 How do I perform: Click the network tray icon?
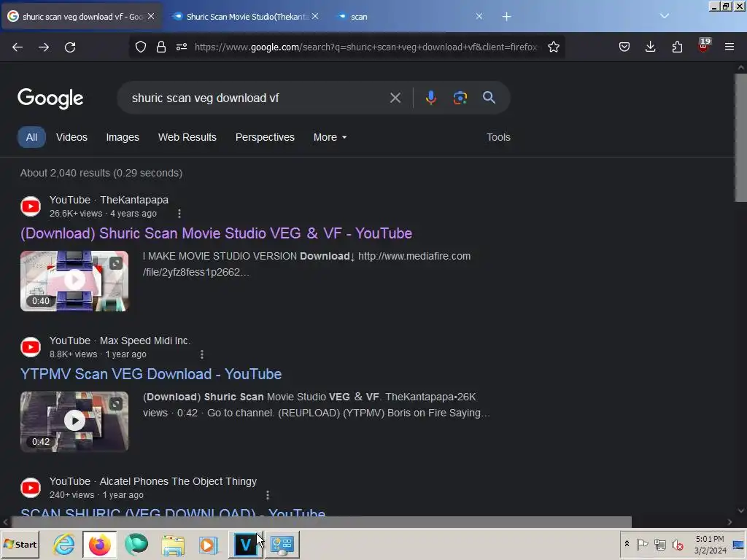(659, 544)
